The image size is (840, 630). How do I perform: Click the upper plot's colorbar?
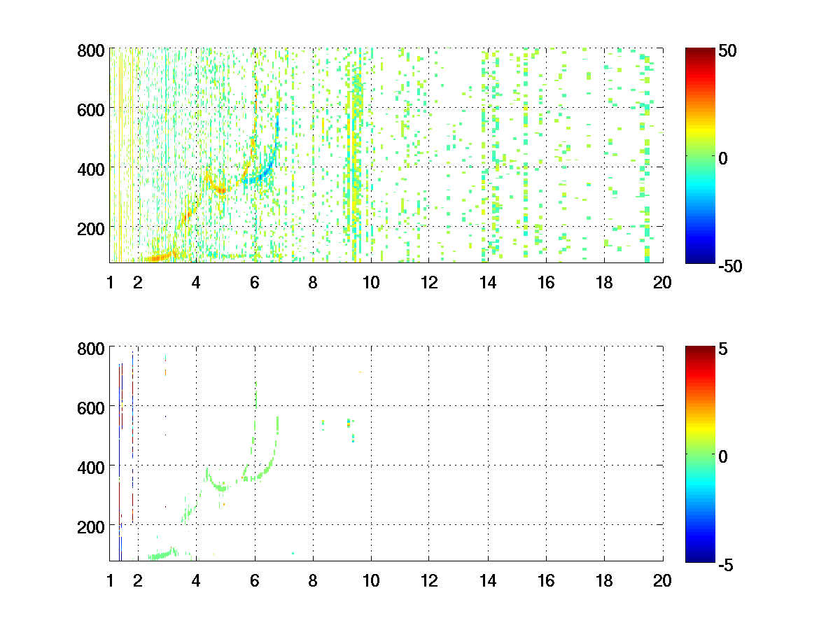[700, 156]
